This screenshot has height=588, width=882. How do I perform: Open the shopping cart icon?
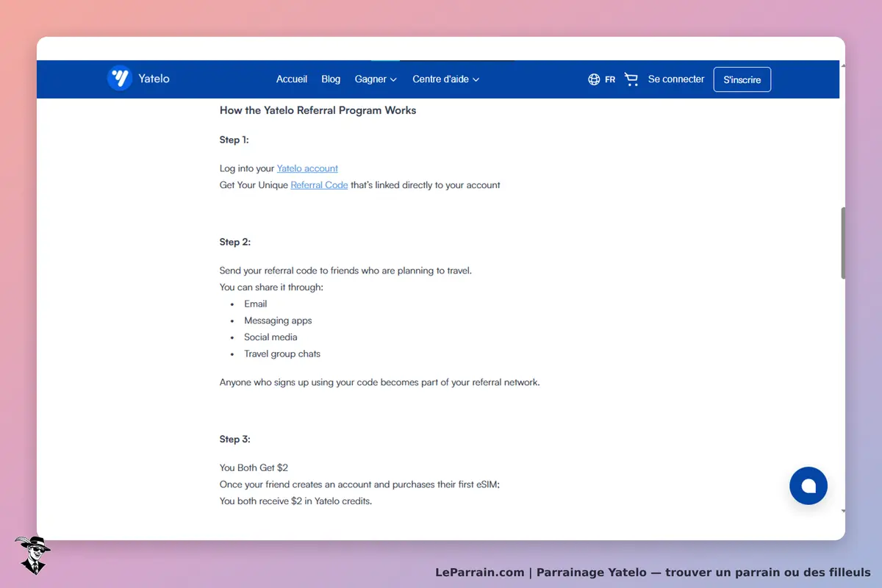click(631, 79)
